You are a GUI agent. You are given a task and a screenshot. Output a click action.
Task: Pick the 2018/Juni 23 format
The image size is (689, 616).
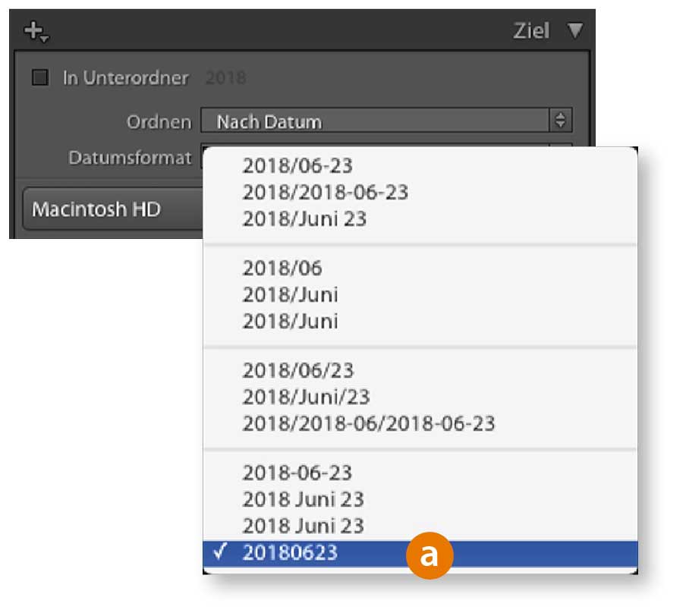coord(304,219)
